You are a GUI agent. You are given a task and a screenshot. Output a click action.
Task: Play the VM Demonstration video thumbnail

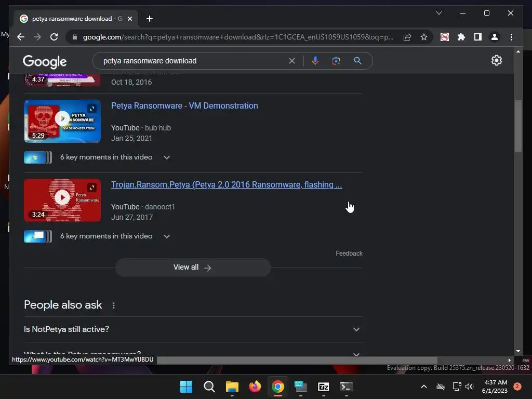pos(62,121)
